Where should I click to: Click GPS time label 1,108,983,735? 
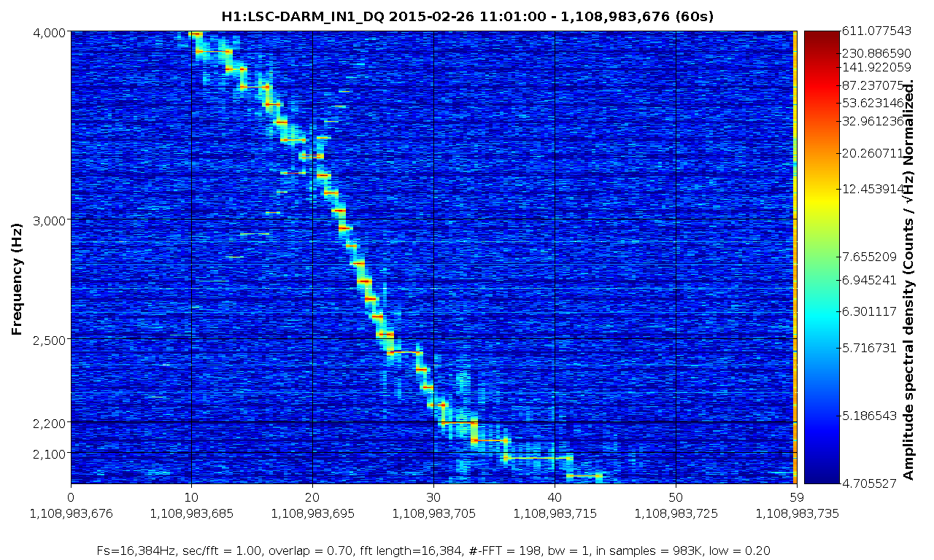coord(797,513)
